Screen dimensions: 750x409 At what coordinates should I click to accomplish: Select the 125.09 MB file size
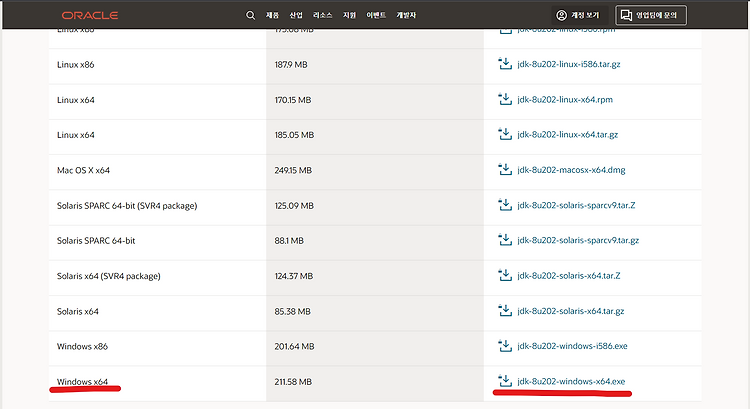pos(294,206)
